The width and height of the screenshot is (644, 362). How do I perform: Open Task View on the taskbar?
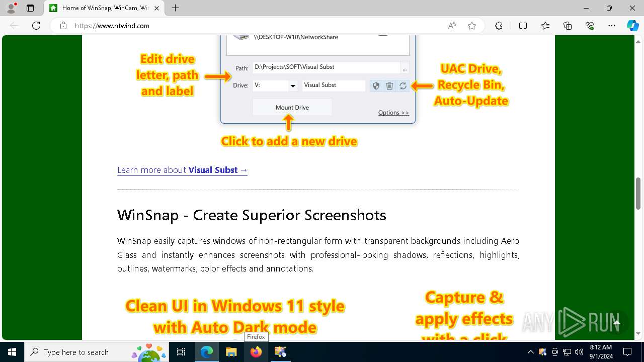pyautogui.click(x=181, y=352)
